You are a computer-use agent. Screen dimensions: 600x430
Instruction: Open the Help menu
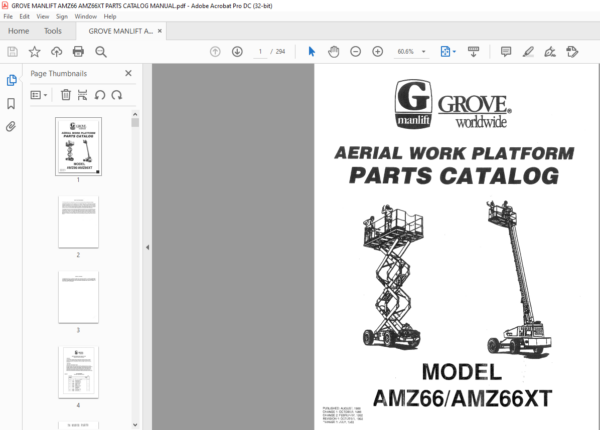pos(110,16)
